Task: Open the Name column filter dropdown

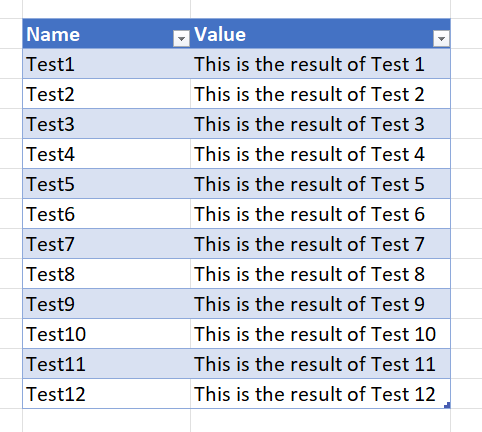Action: point(181,39)
